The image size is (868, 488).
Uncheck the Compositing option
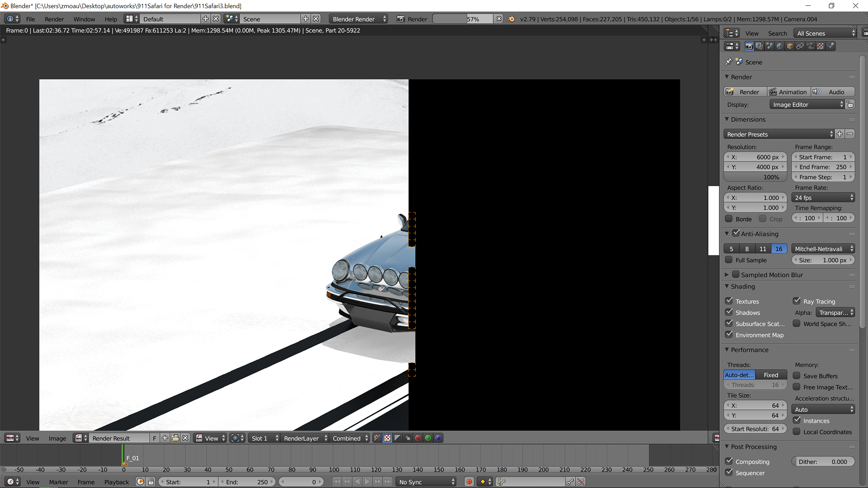pyautogui.click(x=729, y=461)
